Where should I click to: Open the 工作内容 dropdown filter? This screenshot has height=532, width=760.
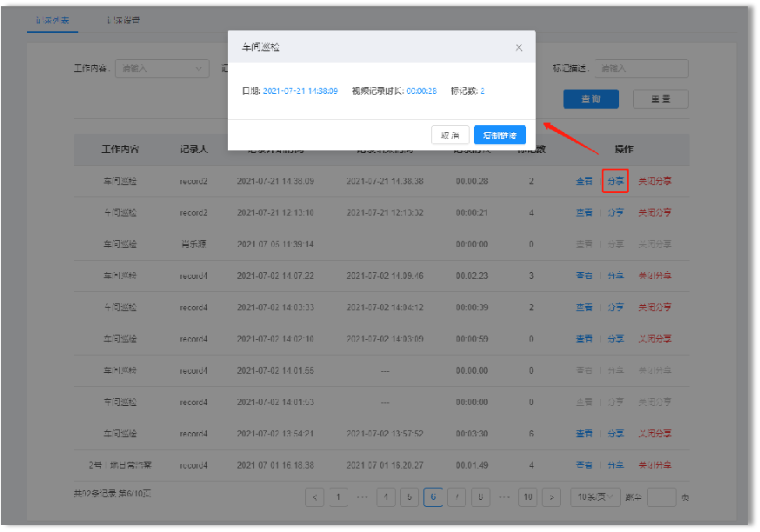click(162, 69)
